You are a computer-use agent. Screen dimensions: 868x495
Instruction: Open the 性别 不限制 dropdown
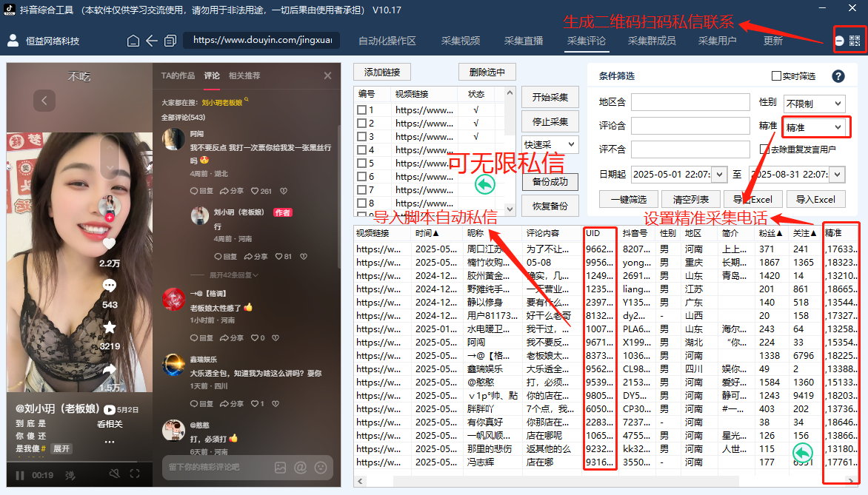tap(815, 101)
